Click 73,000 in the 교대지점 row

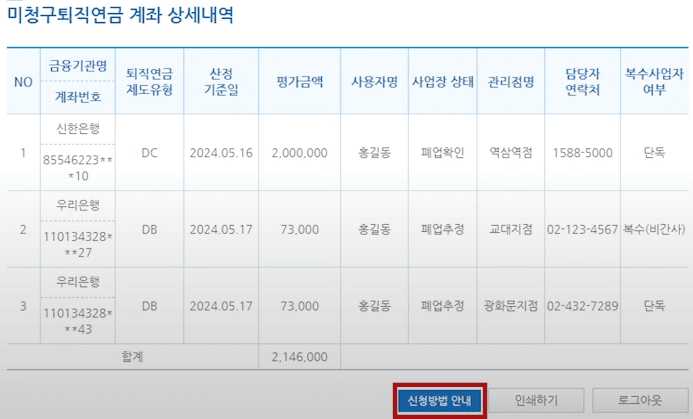[300, 229]
